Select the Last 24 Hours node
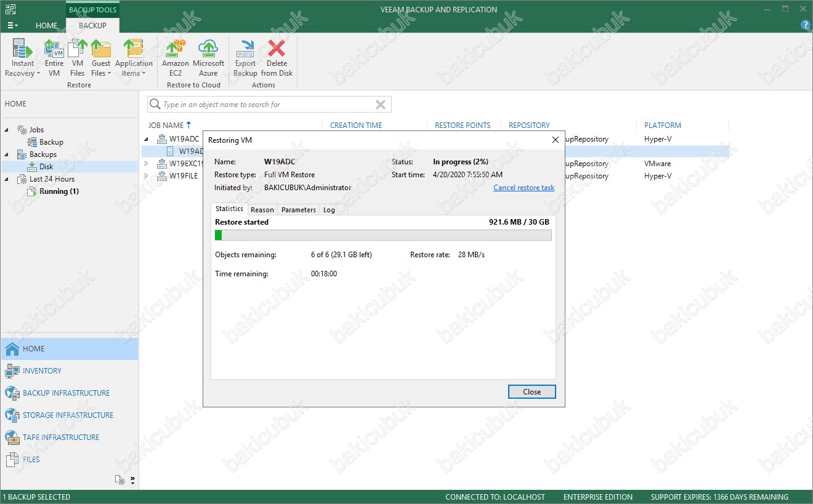 52,179
